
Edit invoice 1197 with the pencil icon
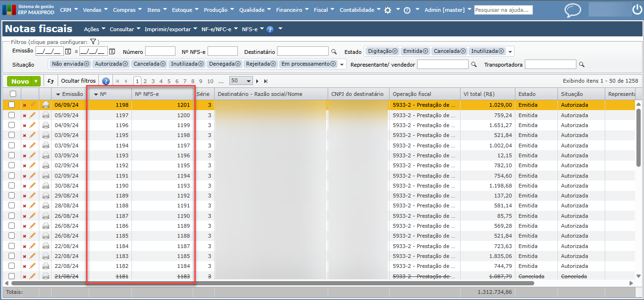(x=33, y=115)
